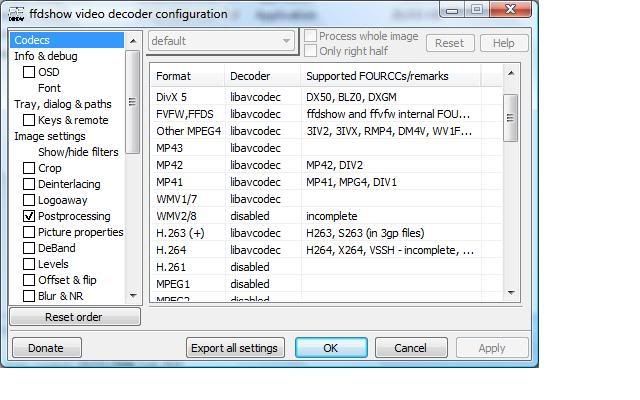The width and height of the screenshot is (640, 400).
Task: Enable the Crop filter checkbox
Action: 29,168
